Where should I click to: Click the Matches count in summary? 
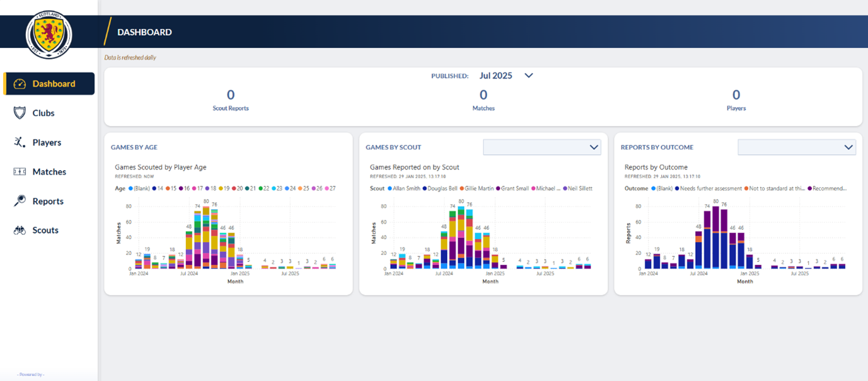pyautogui.click(x=483, y=95)
